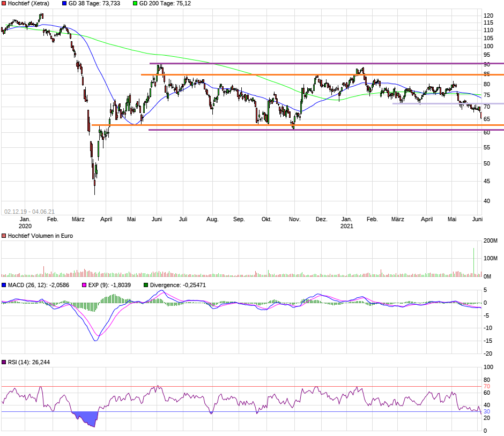This screenshot has height=436, width=504.
Task: Click the 'Jan. 2020' axis label
Action: (25, 222)
